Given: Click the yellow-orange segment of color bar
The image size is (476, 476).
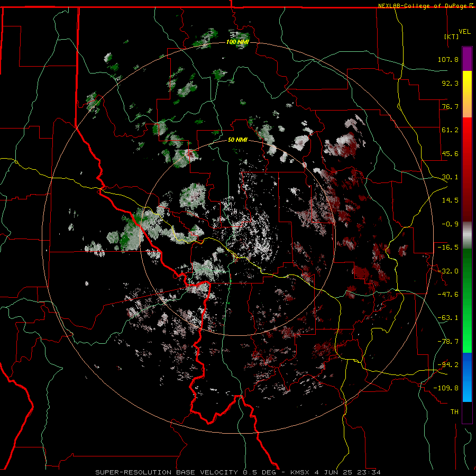Looking at the screenshot, I should pos(467,94).
